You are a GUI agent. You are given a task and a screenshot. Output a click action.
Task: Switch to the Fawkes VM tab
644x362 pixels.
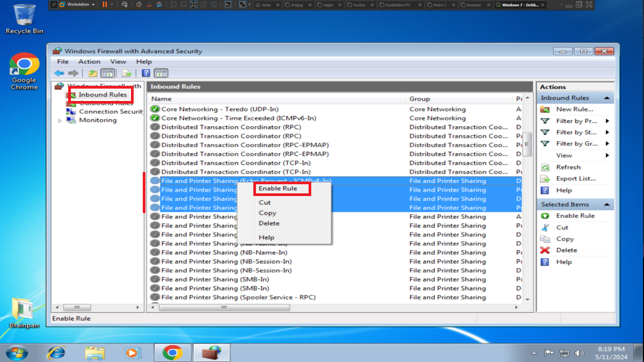tap(360, 4)
